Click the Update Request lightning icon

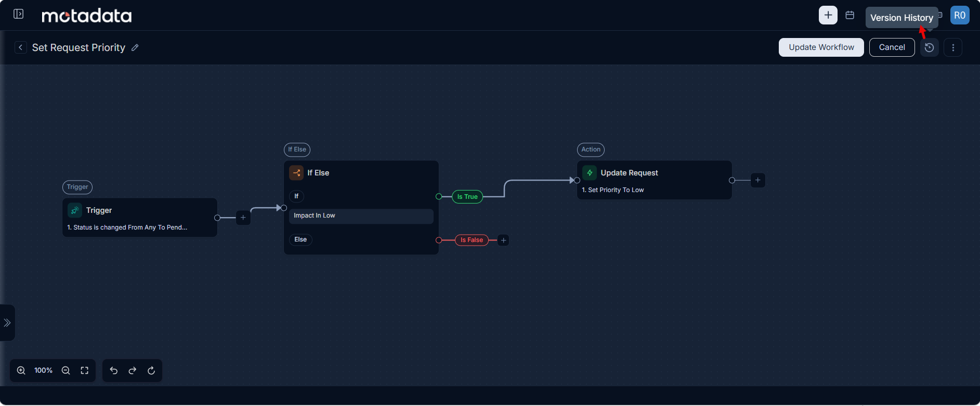coord(590,173)
